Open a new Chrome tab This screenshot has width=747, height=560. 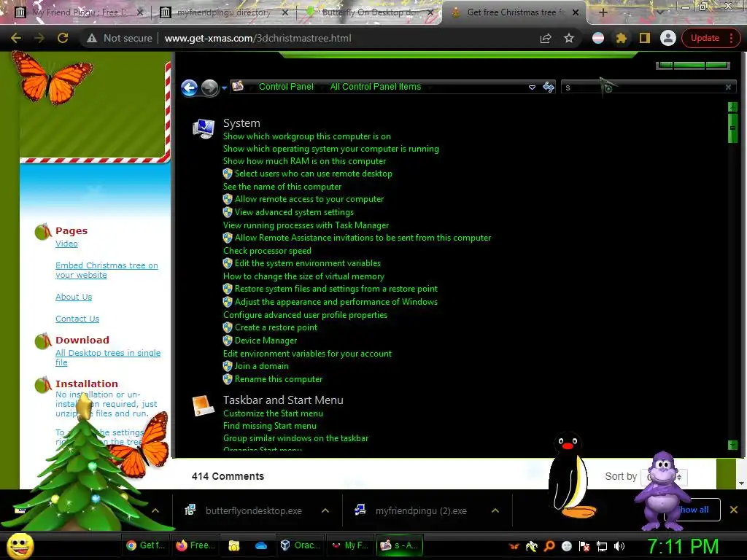(603, 12)
